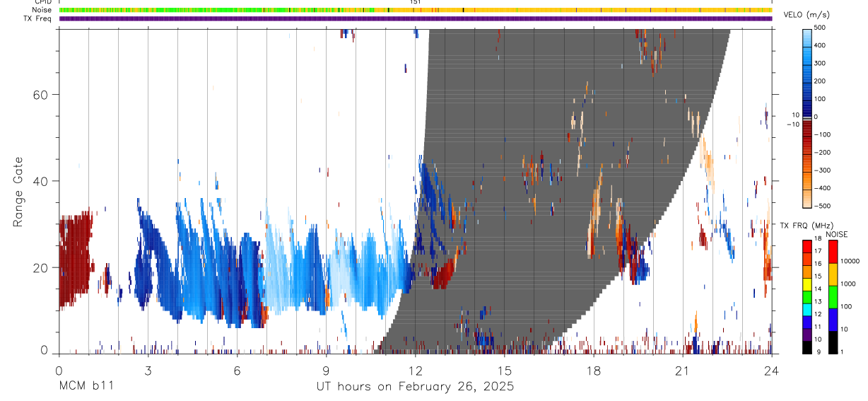
Task: Click the UT hours on February 26 title
Action: [x=415, y=387]
